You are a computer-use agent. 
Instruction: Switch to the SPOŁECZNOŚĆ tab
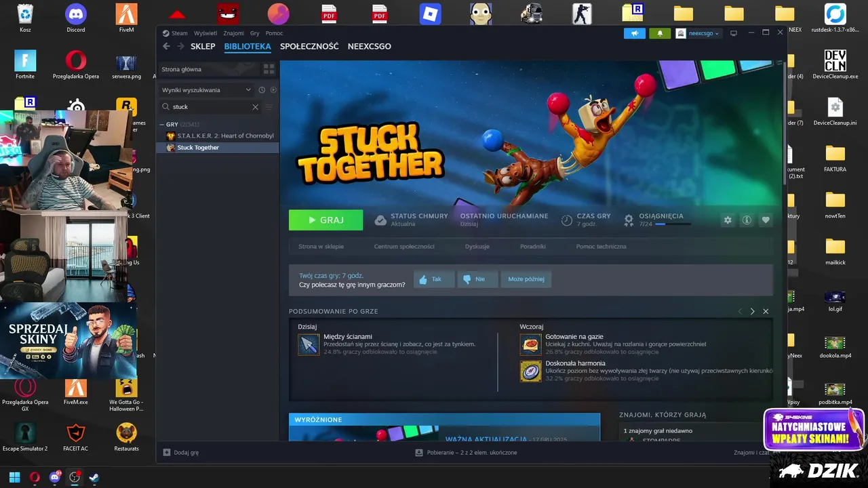(x=309, y=46)
